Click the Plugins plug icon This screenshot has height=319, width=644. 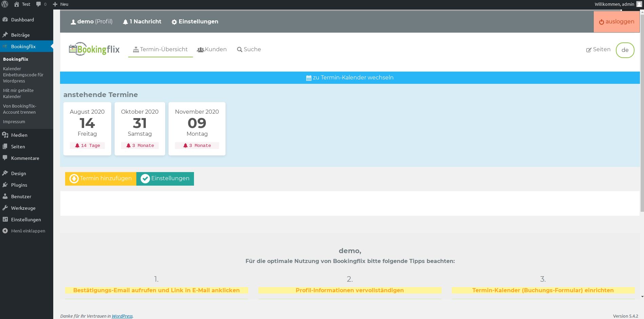pyautogui.click(x=5, y=185)
